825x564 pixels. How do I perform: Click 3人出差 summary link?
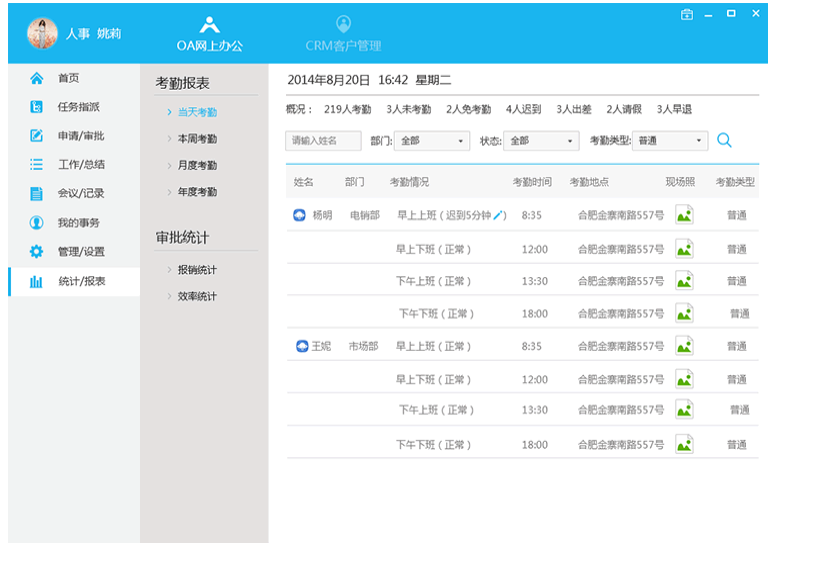tap(574, 109)
